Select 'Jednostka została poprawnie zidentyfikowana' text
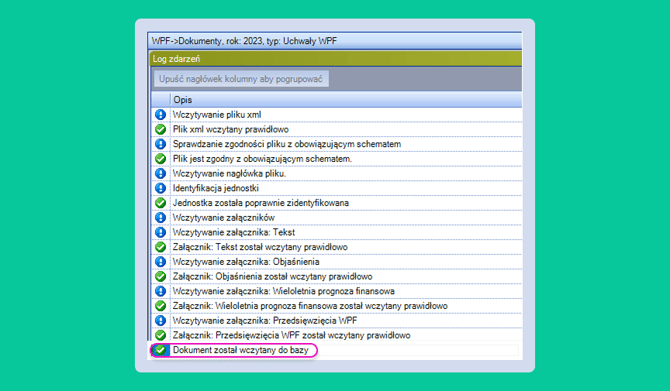 pos(261,203)
